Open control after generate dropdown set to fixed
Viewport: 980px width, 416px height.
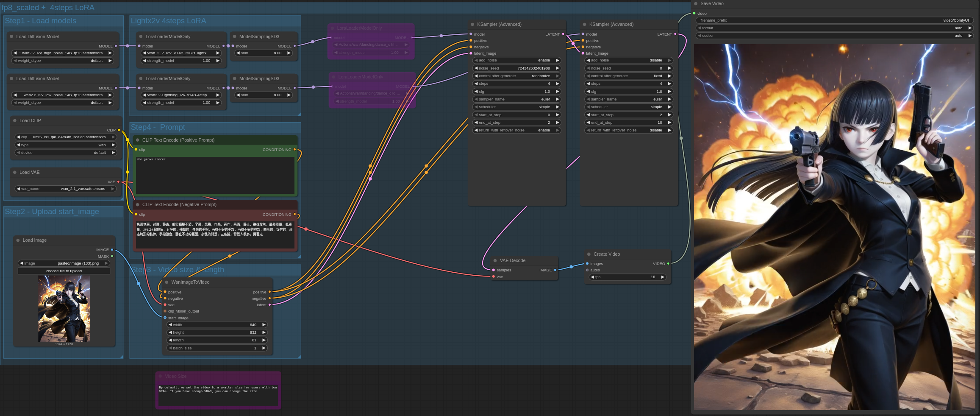tap(629, 76)
